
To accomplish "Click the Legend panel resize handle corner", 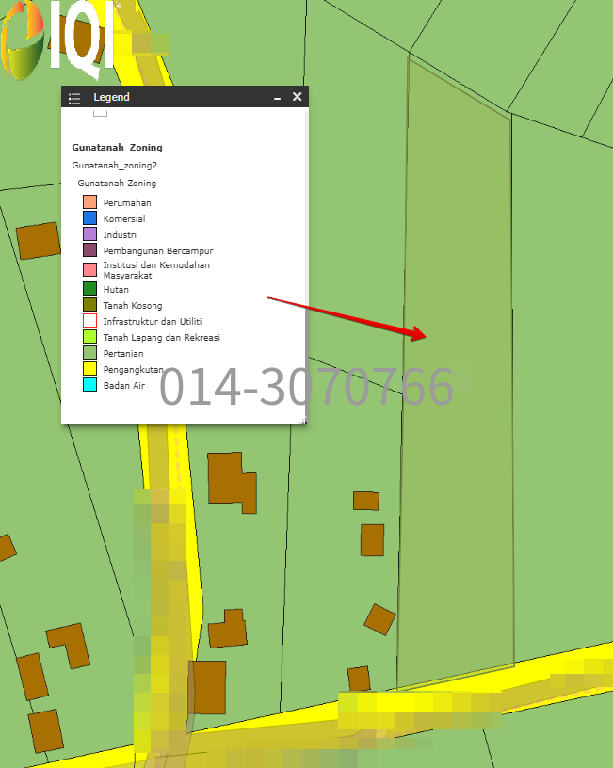I will pos(303,420).
